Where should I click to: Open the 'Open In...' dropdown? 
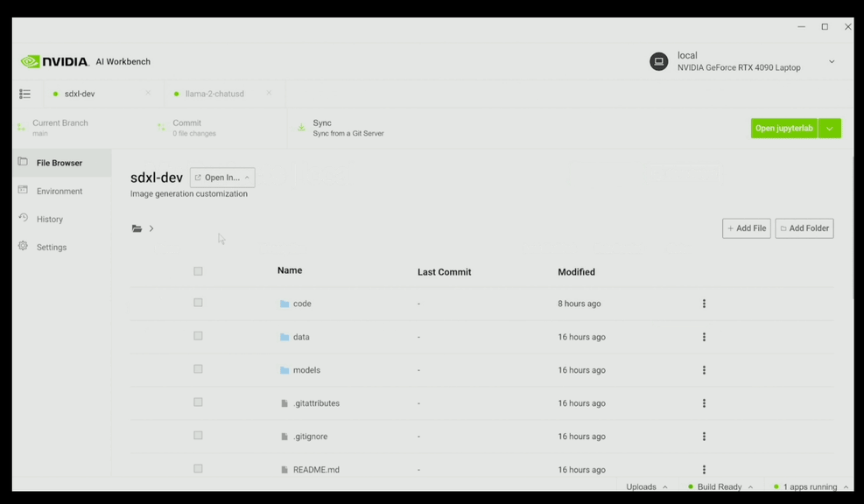click(x=222, y=178)
